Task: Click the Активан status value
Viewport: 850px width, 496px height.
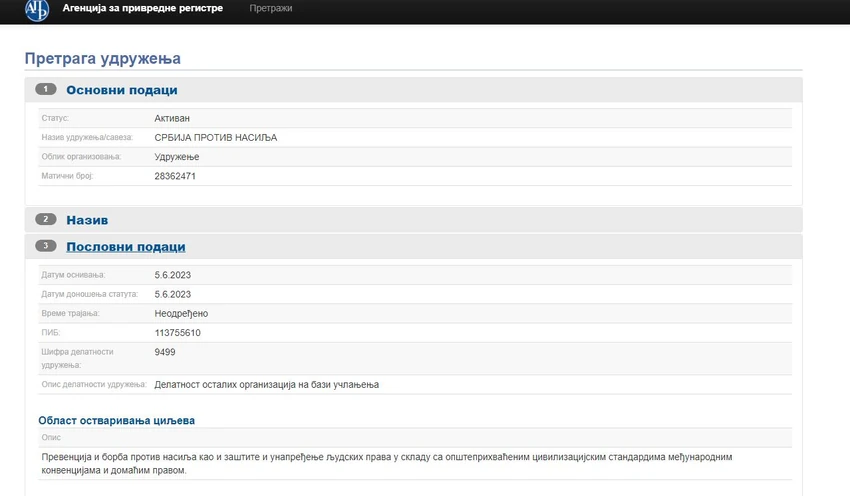Action: (x=172, y=118)
